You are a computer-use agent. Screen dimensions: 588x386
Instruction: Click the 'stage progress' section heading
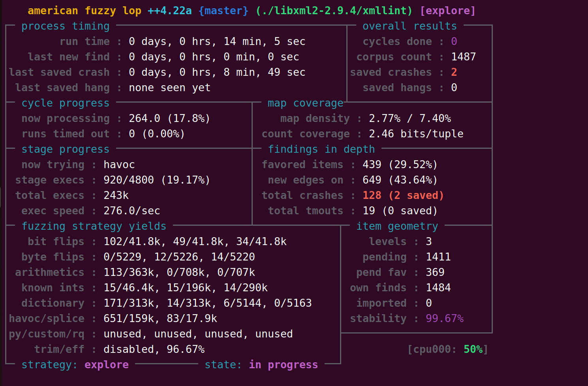point(66,149)
